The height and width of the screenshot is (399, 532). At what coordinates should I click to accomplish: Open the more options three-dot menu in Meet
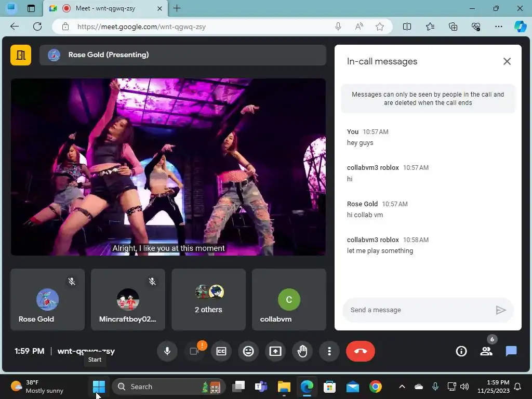click(329, 351)
